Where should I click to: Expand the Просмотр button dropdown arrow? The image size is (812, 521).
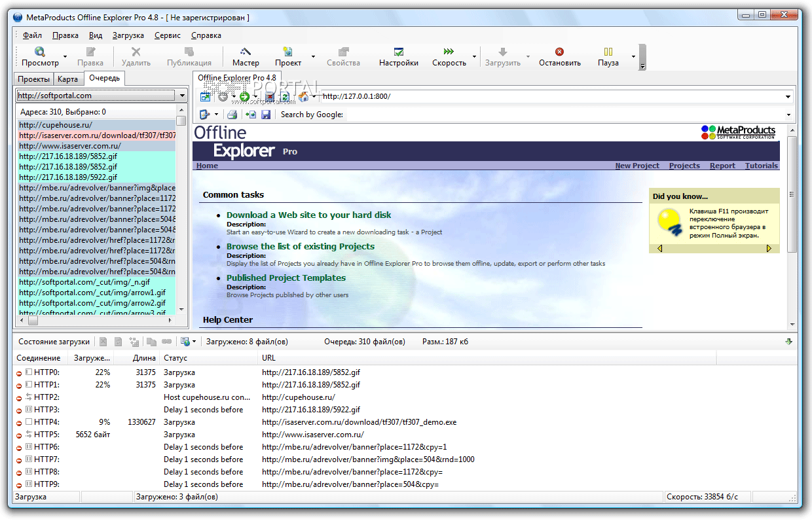click(65, 57)
